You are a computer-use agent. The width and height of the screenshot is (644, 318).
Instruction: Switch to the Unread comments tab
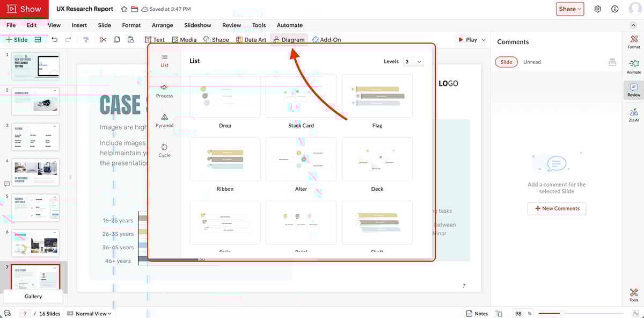click(532, 62)
